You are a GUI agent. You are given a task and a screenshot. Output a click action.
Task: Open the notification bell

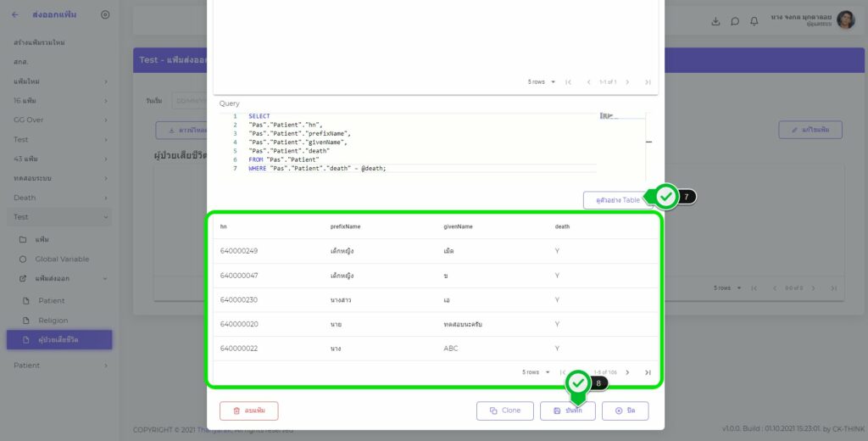754,21
